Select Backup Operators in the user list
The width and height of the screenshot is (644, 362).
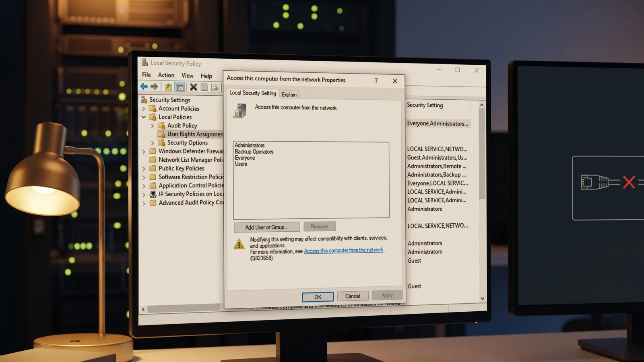tap(254, 152)
